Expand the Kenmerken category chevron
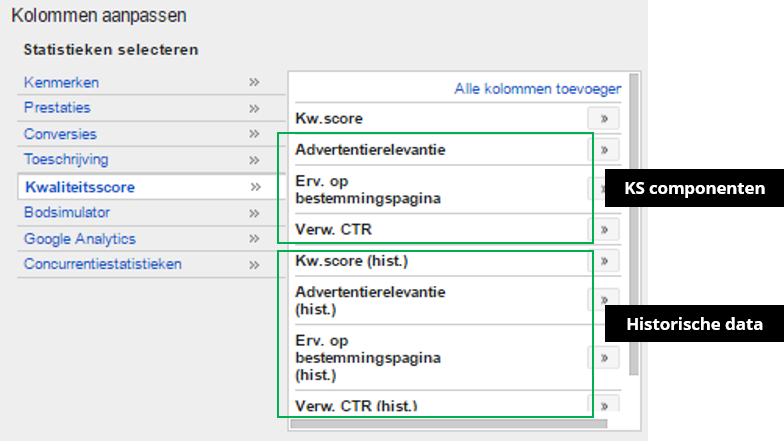Screen dimensions: 784x441 pyautogui.click(x=255, y=82)
